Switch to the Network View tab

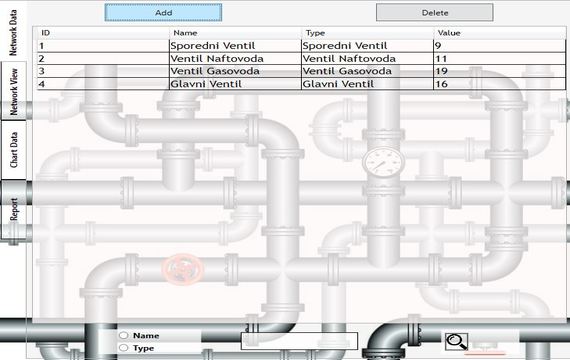(x=13, y=91)
